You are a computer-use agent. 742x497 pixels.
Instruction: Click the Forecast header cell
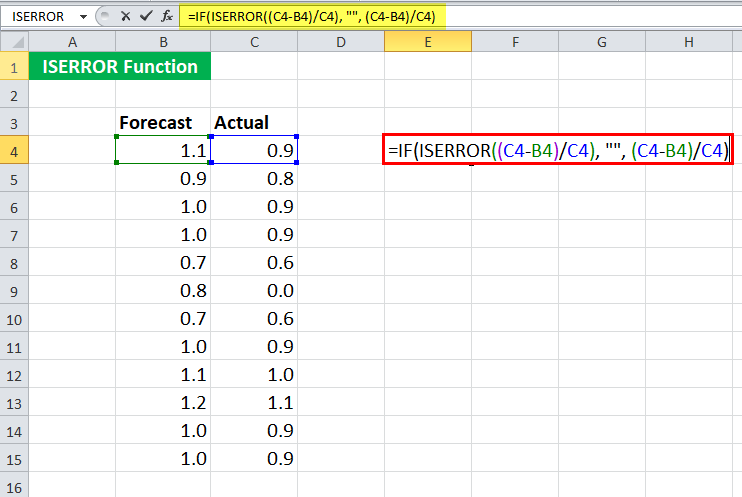tap(163, 123)
